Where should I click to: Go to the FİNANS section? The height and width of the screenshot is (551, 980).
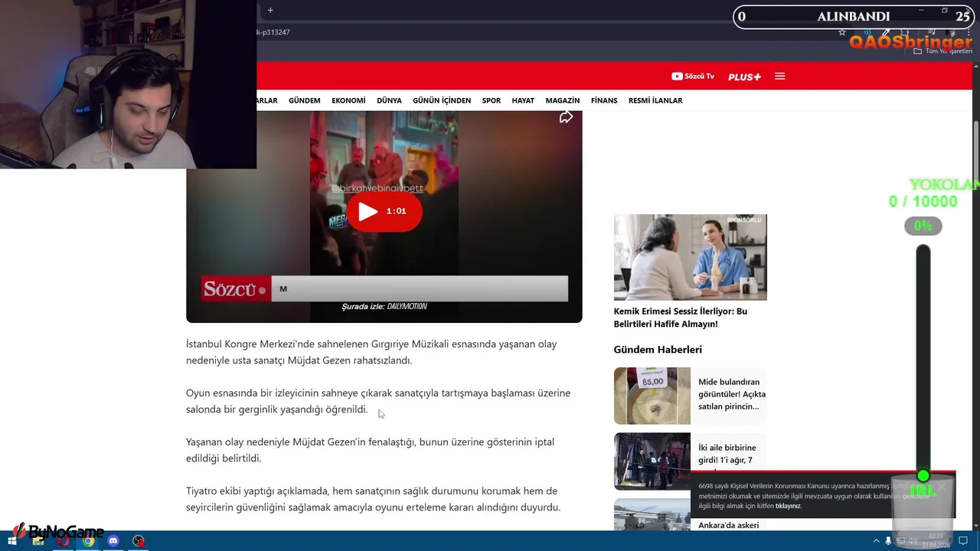(604, 100)
